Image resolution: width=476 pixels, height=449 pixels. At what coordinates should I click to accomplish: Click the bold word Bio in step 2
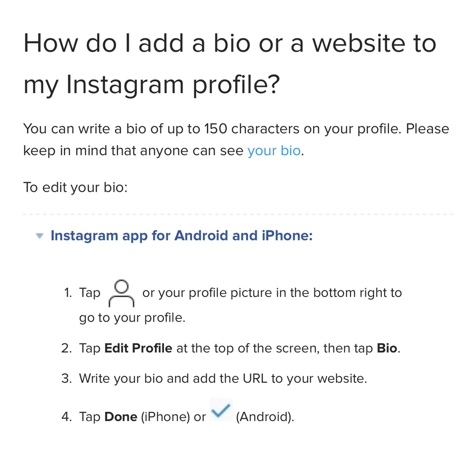click(387, 348)
